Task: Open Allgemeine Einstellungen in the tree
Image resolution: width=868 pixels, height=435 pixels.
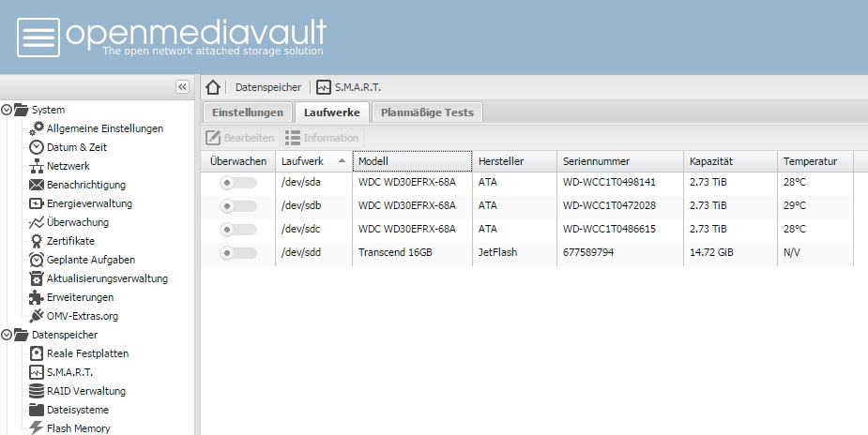Action: point(105,128)
